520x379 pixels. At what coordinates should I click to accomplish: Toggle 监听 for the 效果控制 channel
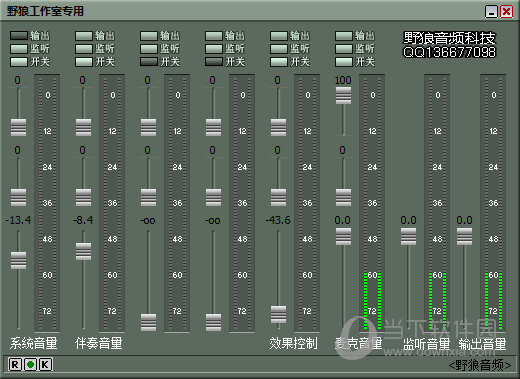[x=279, y=49]
